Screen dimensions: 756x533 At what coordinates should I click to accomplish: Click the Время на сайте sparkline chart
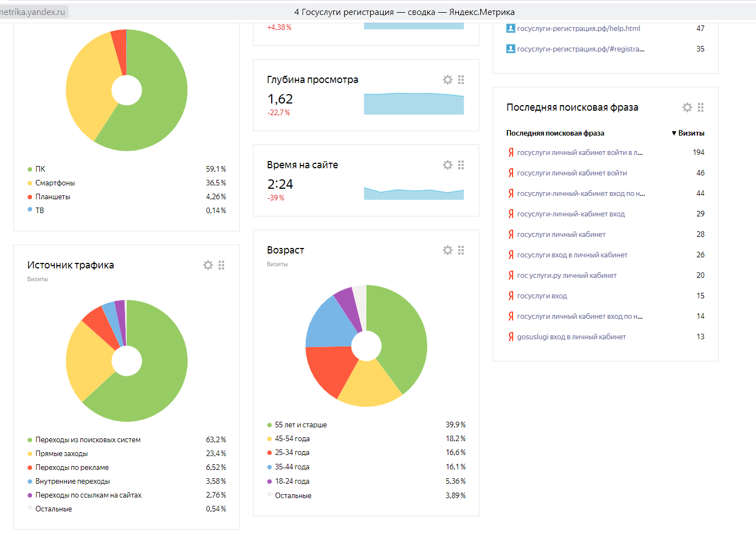pos(414,193)
